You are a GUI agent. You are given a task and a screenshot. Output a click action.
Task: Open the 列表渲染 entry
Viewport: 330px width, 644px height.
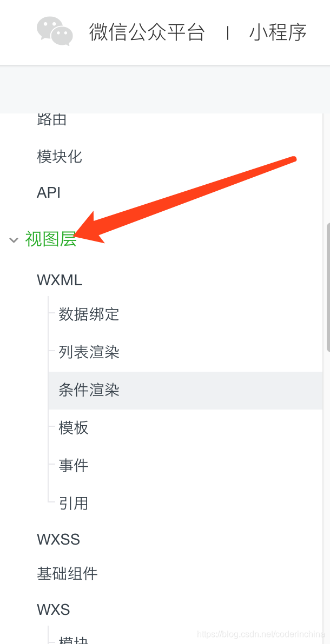pyautogui.click(x=89, y=352)
